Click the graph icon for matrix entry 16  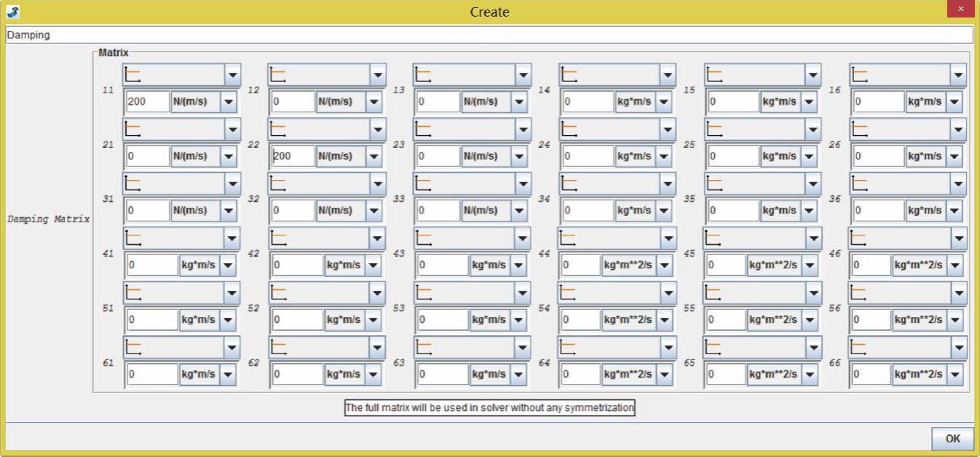point(860,74)
